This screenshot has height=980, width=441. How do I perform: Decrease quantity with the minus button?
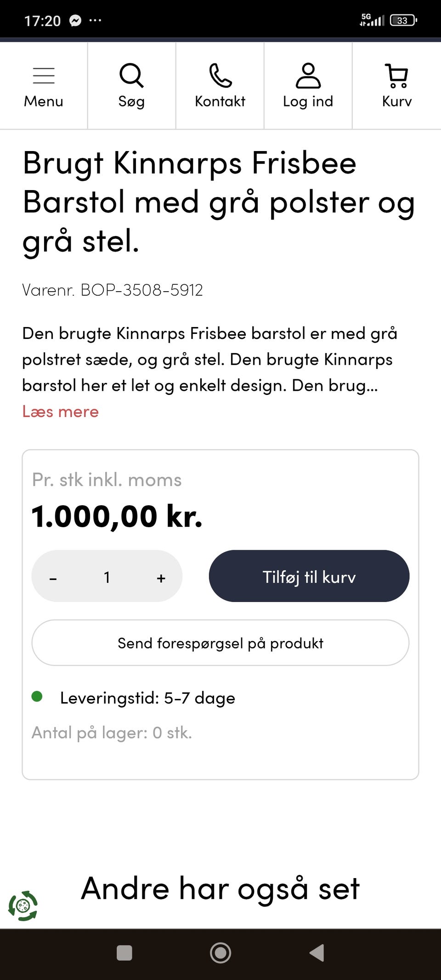pos(53,578)
